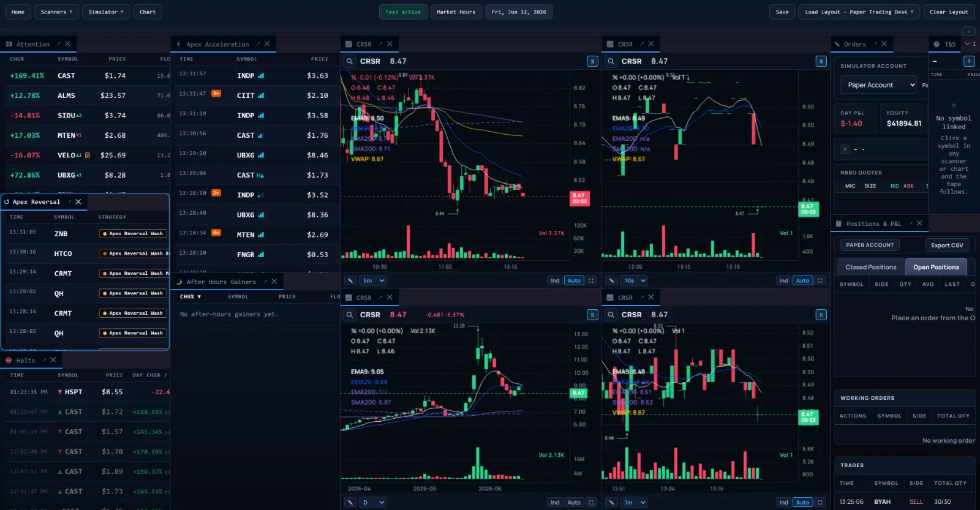Image resolution: width=980 pixels, height=510 pixels.
Task: Open Load Layout Paper Trading Desk dropdown
Action: (x=859, y=12)
